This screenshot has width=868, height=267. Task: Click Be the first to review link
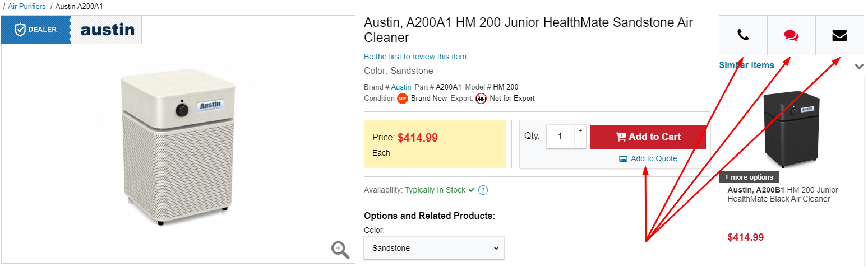415,57
